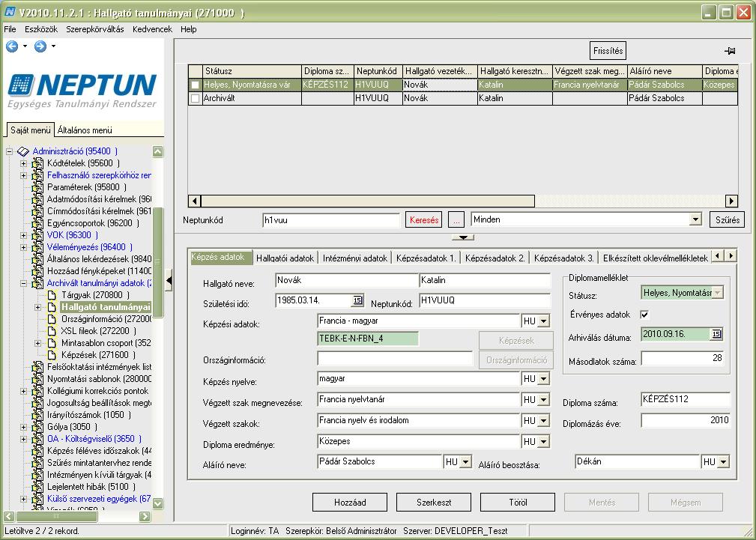This screenshot has height=540, width=756.
Task: Open the Szerepkörváltás menu
Action: (95, 29)
